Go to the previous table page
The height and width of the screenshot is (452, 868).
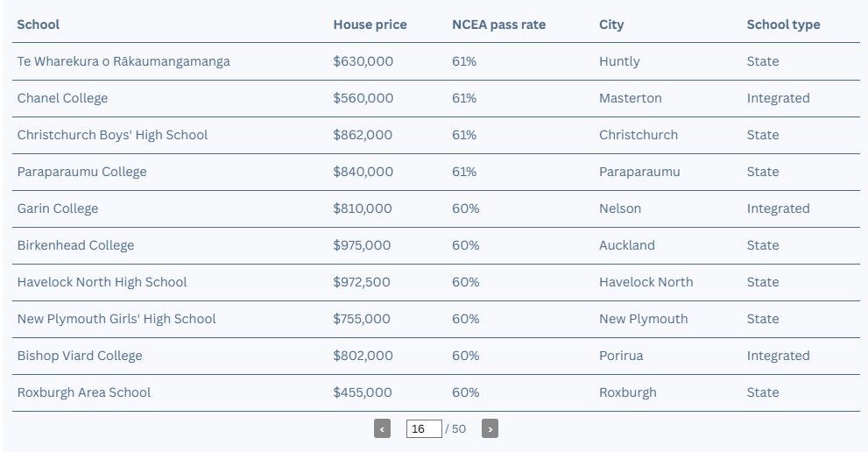pos(382,428)
